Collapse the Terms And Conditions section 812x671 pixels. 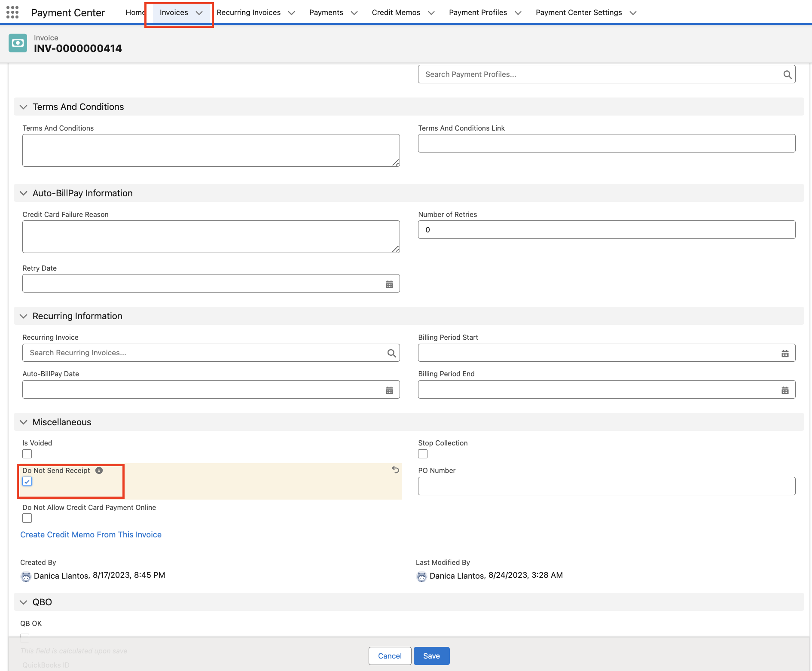pyautogui.click(x=24, y=107)
